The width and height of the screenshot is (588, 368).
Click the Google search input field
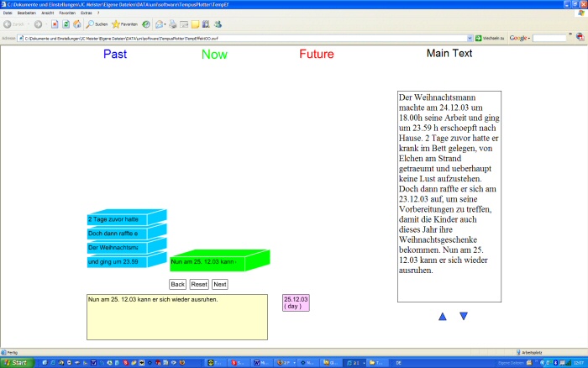click(550, 39)
